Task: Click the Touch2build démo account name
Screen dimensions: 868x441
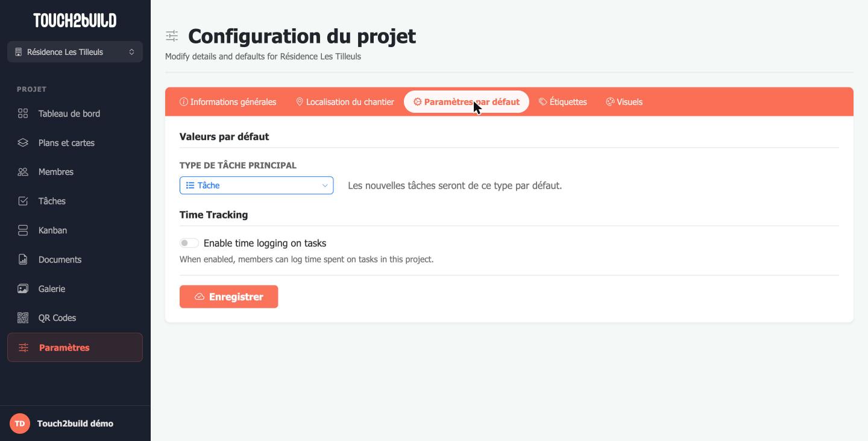Action: [x=75, y=424]
